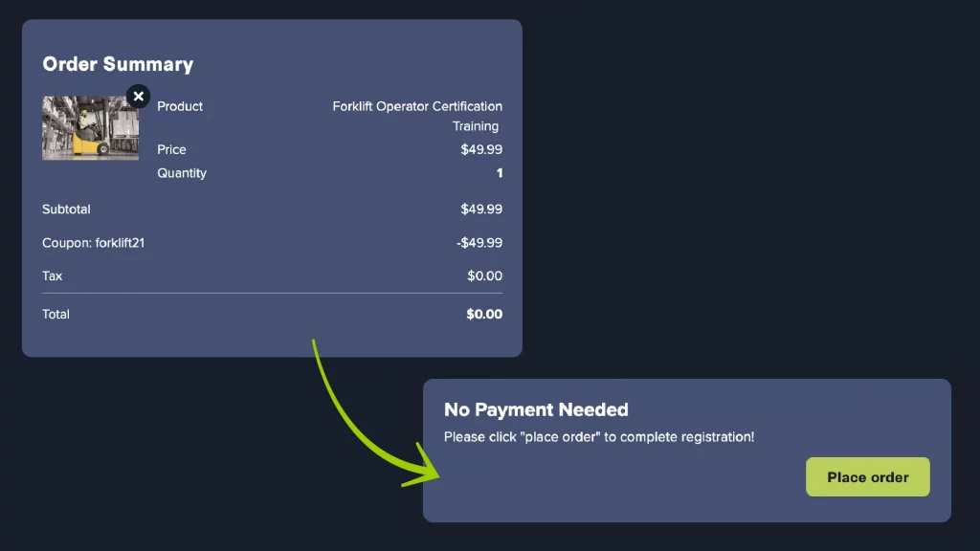Remove the forklift product with X icon
Screen dimensions: 980x551
(x=138, y=97)
